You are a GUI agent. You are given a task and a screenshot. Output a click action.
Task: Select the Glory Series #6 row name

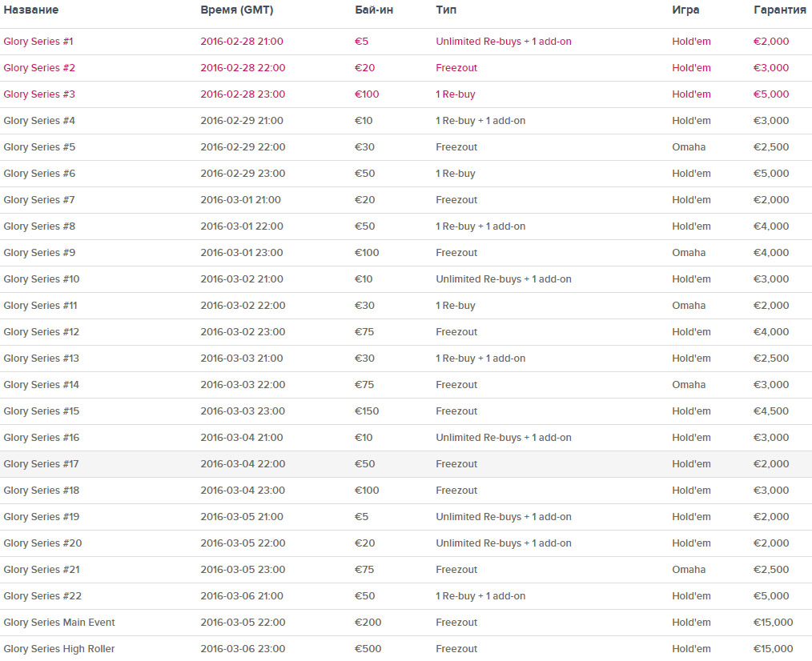coord(39,174)
